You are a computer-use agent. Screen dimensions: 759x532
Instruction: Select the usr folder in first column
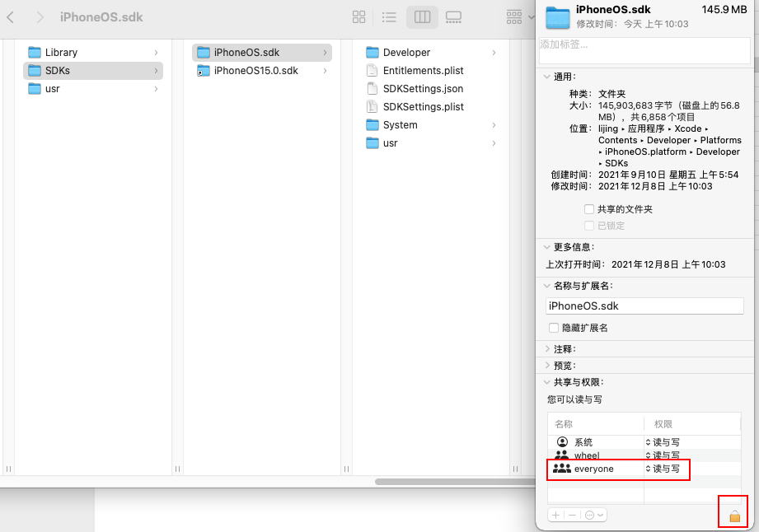tap(93, 89)
